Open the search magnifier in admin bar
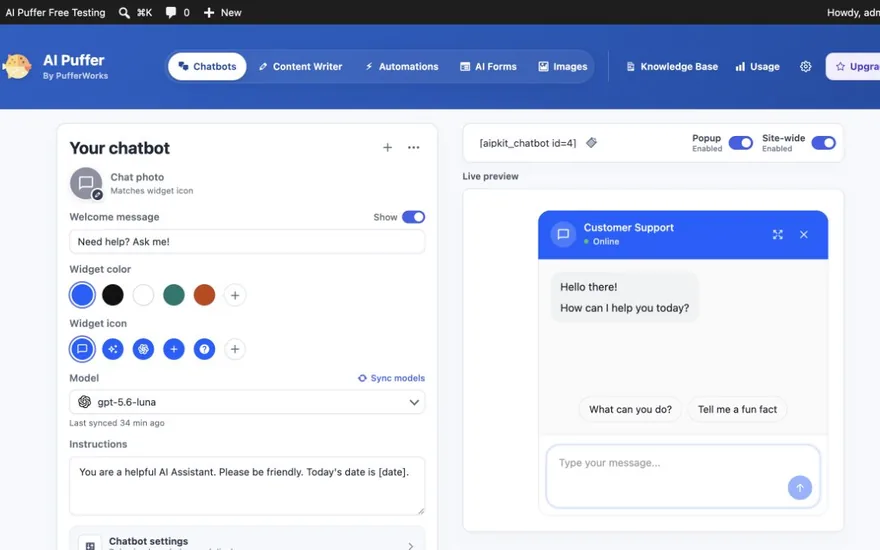880x550 pixels. pos(124,12)
